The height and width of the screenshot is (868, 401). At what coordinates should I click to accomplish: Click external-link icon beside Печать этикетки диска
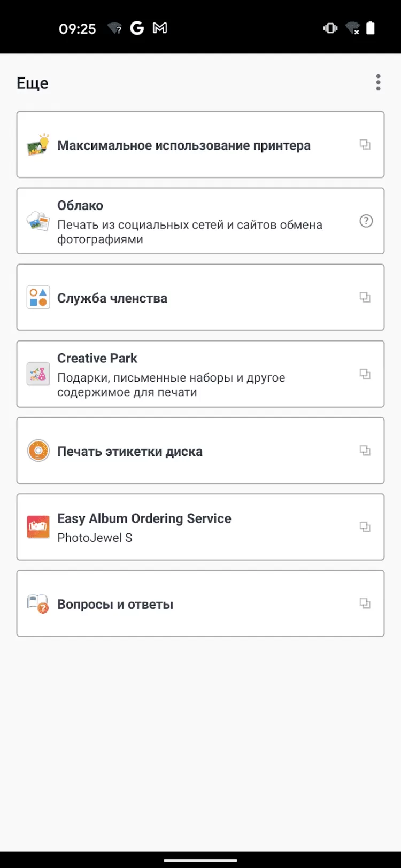tap(365, 451)
